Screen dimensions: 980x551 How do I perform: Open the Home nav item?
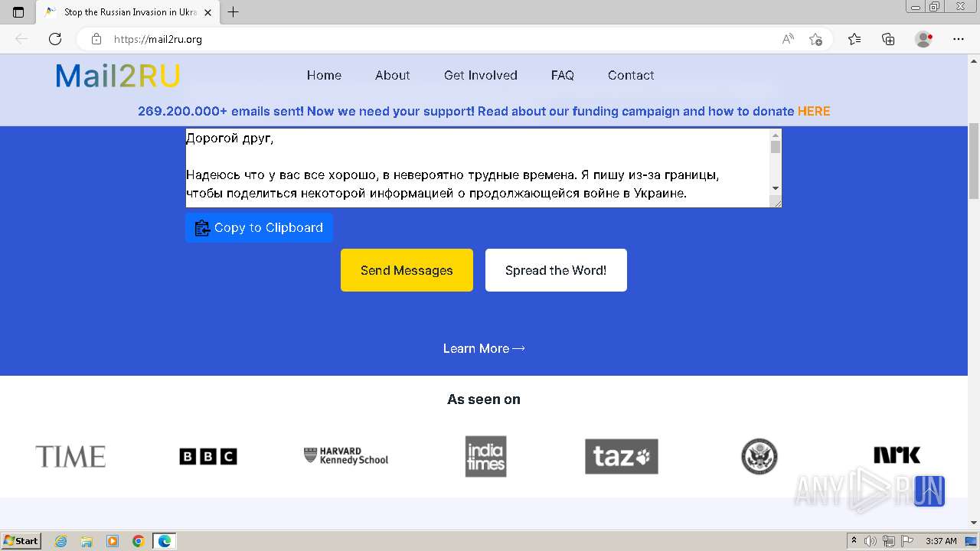tap(324, 75)
